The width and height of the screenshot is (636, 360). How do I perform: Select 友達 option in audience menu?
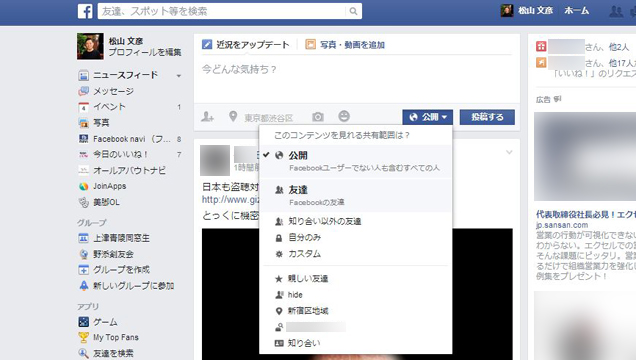point(355,195)
